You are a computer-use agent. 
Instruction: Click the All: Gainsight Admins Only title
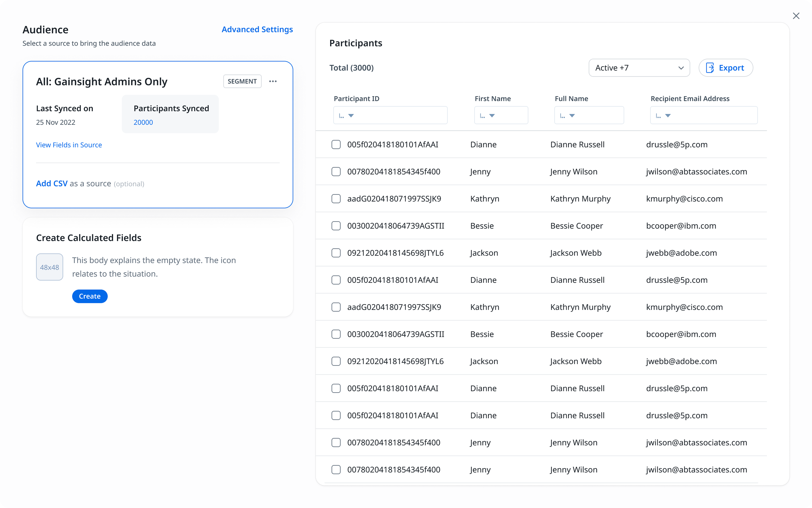pyautogui.click(x=102, y=82)
